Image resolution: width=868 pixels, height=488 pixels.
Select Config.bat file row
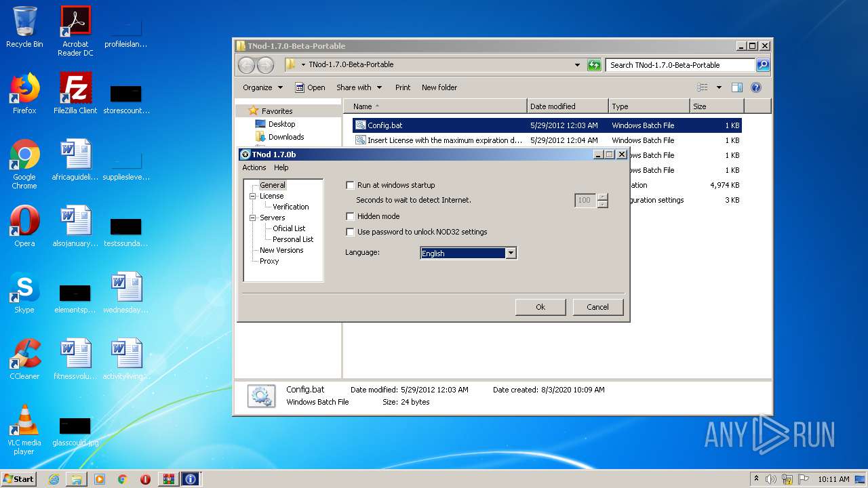(547, 125)
